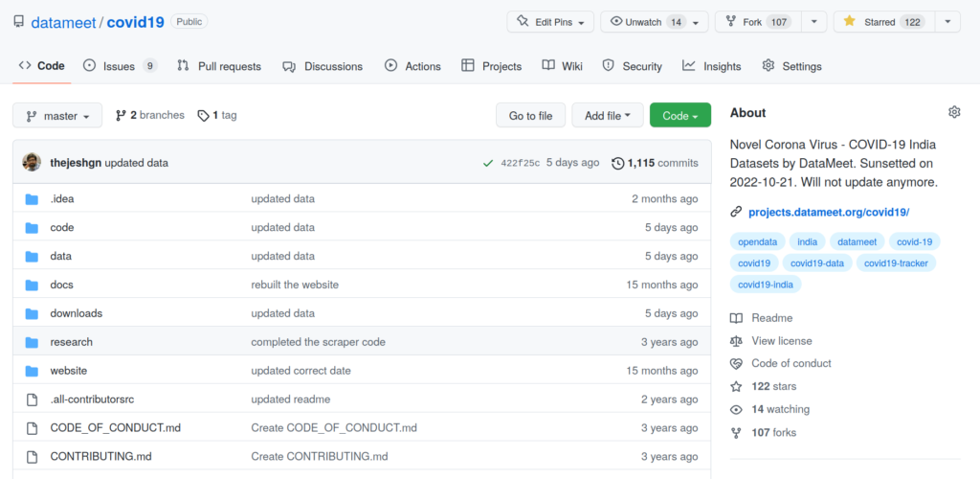
Task: Click the Starred button
Action: pyautogui.click(x=883, y=22)
